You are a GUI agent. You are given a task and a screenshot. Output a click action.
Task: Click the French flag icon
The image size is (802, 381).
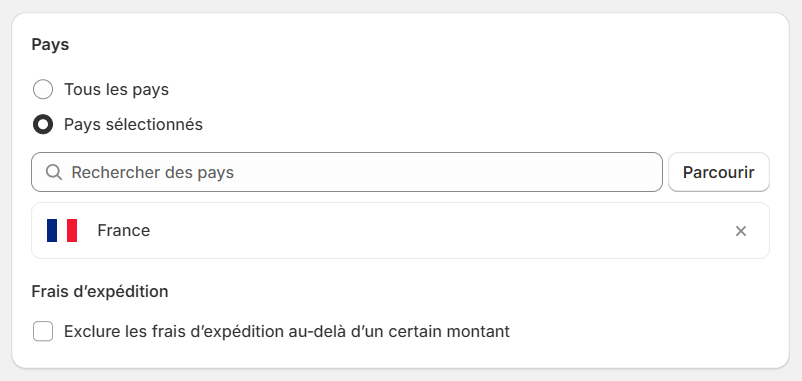click(x=62, y=231)
